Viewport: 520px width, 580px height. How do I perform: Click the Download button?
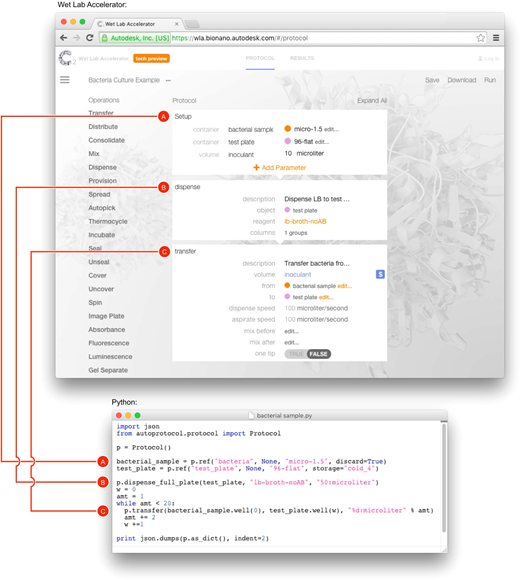pyautogui.click(x=462, y=80)
